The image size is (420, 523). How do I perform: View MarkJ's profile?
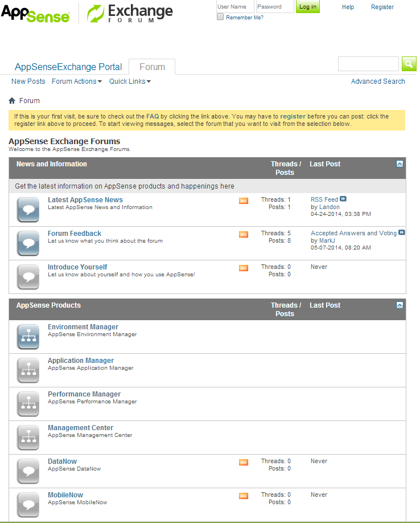click(327, 241)
